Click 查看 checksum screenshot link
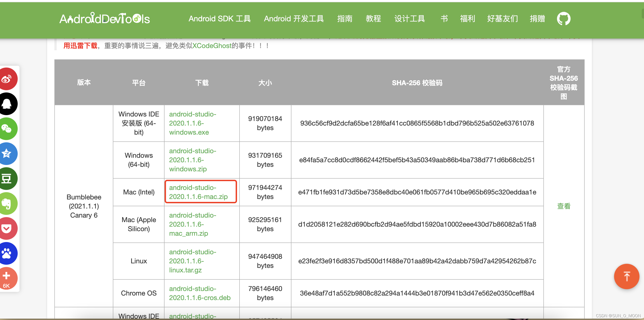 (x=564, y=206)
